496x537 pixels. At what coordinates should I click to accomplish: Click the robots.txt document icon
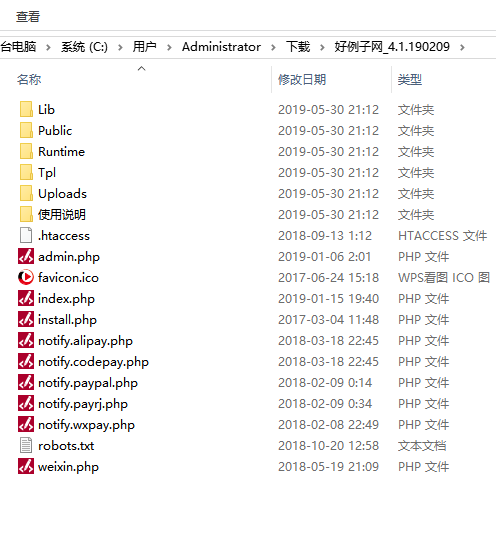coord(26,445)
